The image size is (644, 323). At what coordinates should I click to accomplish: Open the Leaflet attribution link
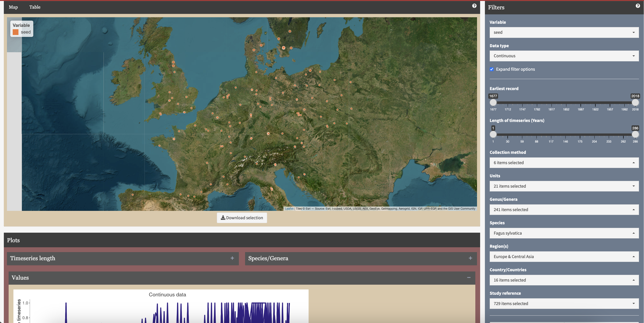click(289, 209)
